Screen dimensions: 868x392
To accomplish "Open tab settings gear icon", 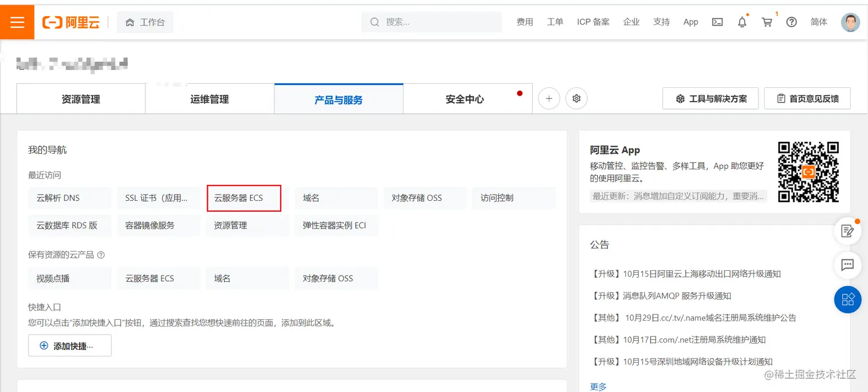I will click(576, 99).
